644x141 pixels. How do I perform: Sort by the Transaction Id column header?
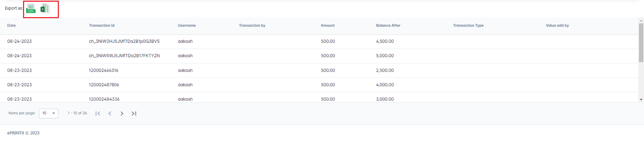[x=101, y=25]
